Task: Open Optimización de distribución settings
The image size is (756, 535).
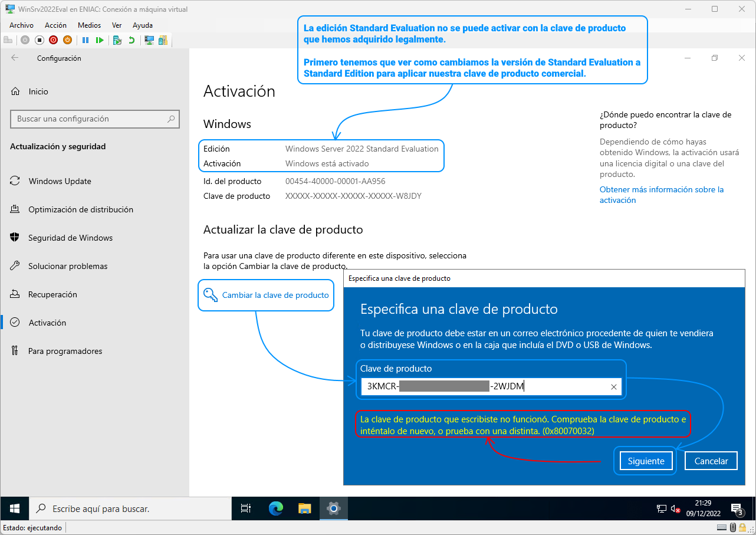Action: click(x=94, y=209)
